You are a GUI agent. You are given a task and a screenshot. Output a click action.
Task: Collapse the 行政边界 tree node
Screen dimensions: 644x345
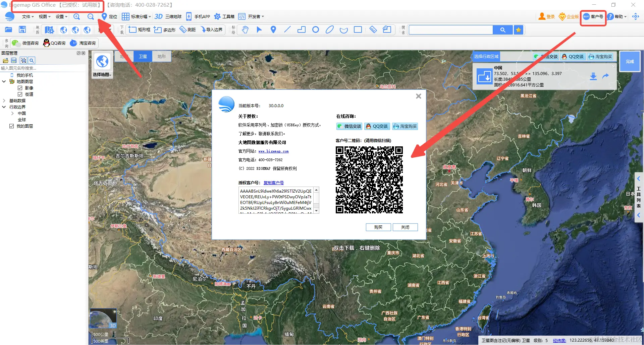click(4, 107)
